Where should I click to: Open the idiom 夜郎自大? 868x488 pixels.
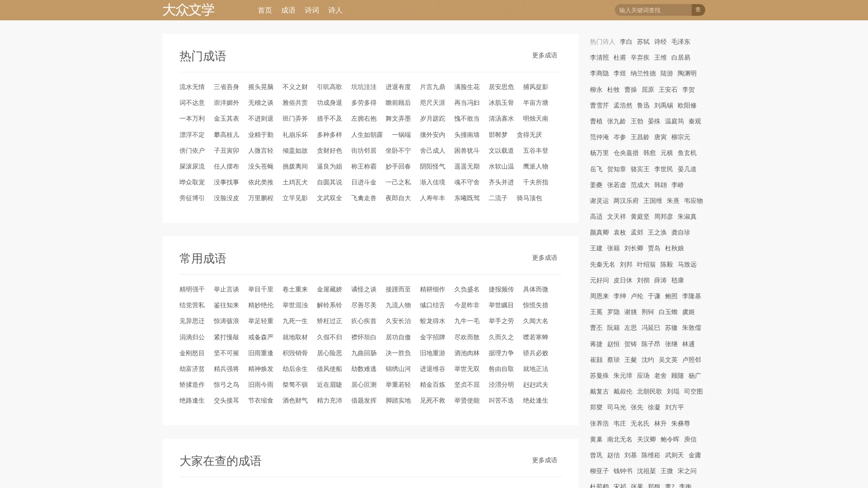398,198
